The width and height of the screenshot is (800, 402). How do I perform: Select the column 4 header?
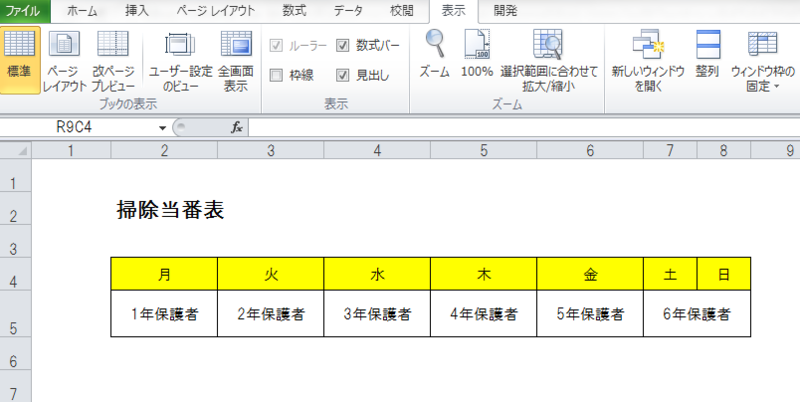click(377, 150)
